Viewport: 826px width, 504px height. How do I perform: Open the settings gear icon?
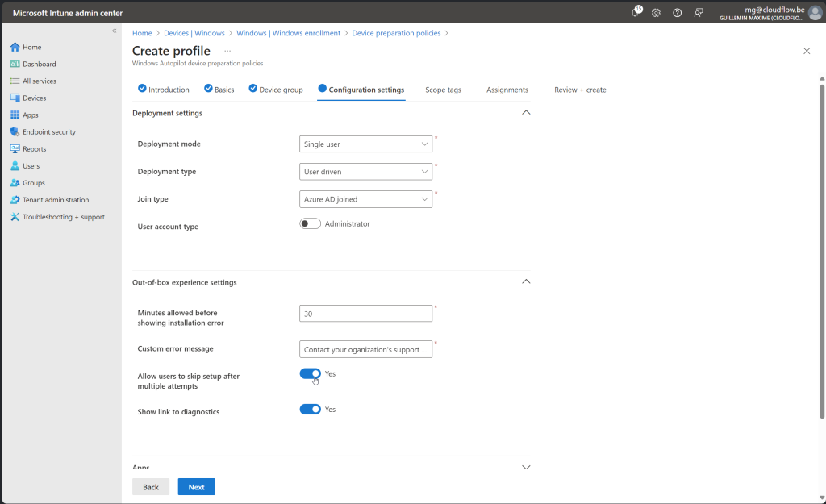[x=656, y=13]
